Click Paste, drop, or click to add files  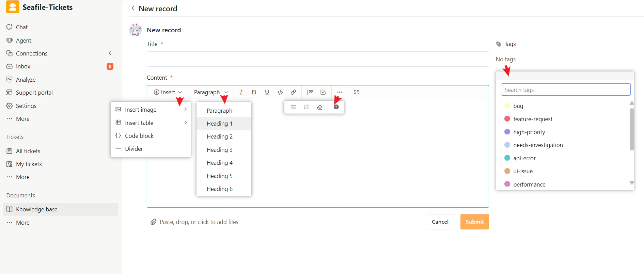(199, 222)
